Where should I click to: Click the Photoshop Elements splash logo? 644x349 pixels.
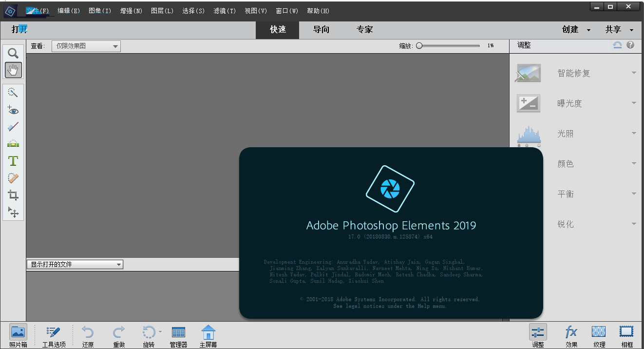pyautogui.click(x=390, y=189)
